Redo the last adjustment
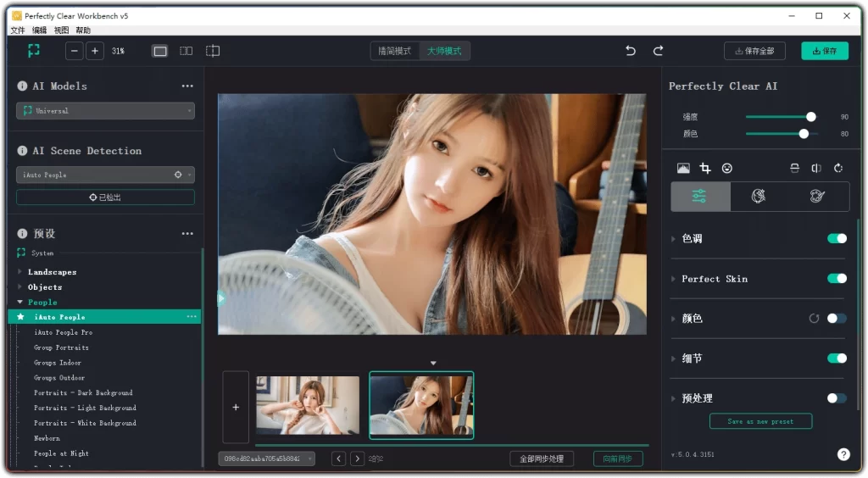The image size is (868, 478). point(658,51)
